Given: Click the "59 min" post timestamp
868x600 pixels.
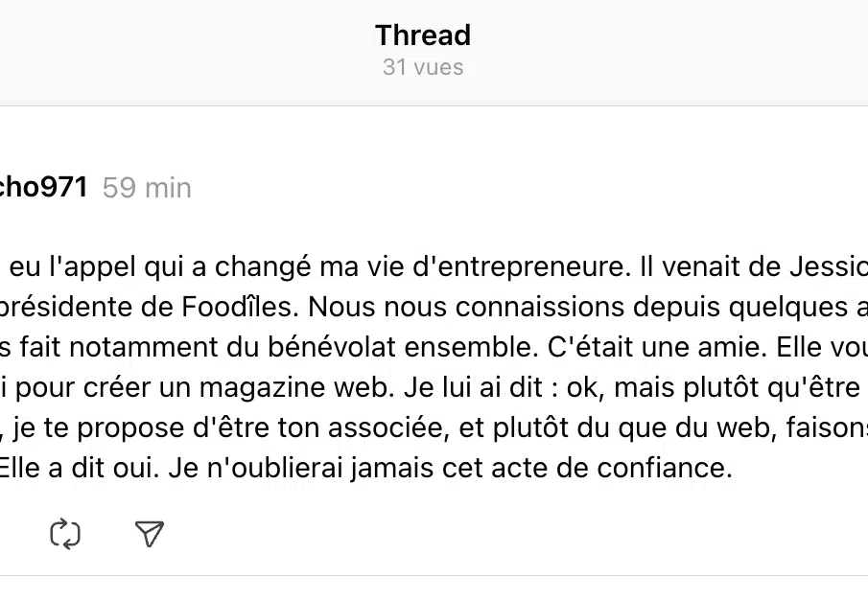Looking at the screenshot, I should click(147, 188).
